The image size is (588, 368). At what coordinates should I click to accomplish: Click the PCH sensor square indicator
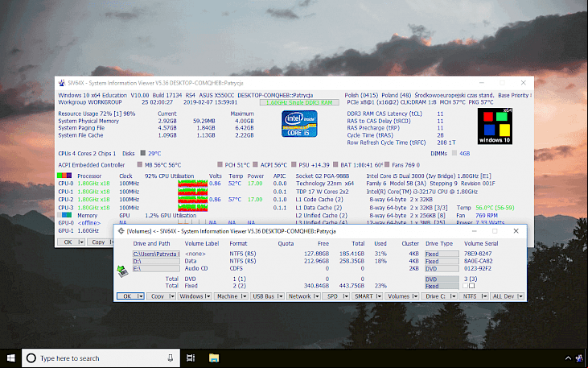pyautogui.click(x=220, y=164)
